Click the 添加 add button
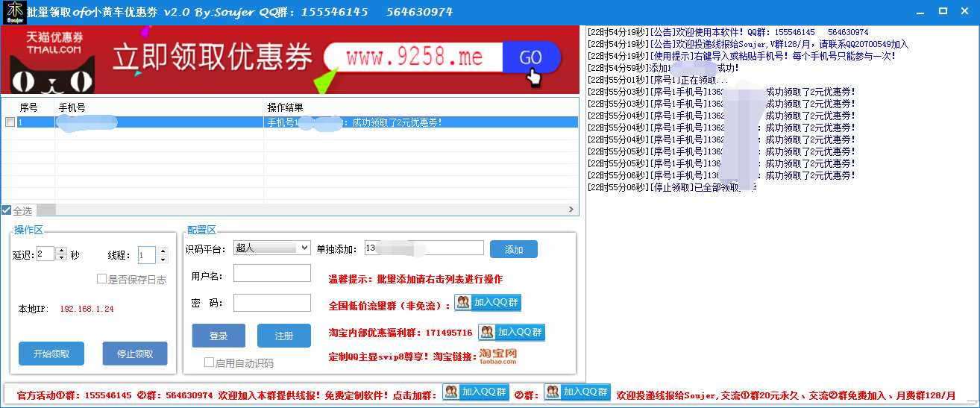 tap(514, 249)
